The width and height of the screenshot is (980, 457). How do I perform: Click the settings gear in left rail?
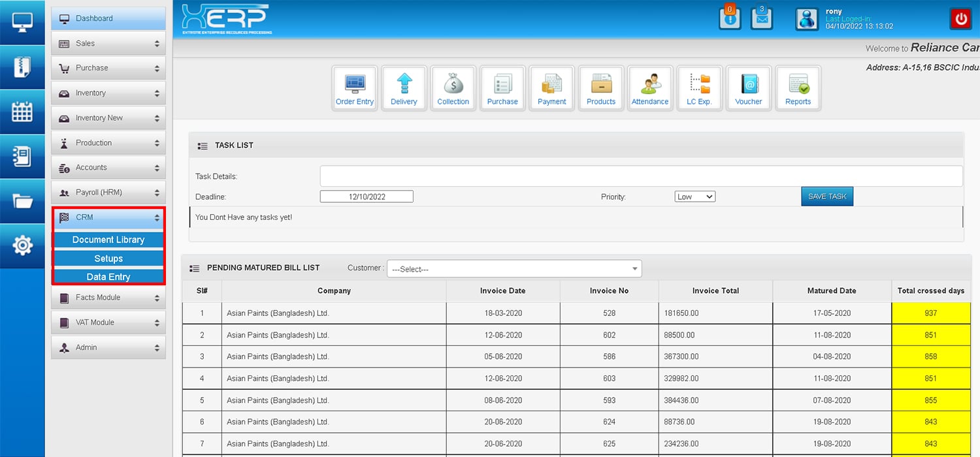click(22, 245)
